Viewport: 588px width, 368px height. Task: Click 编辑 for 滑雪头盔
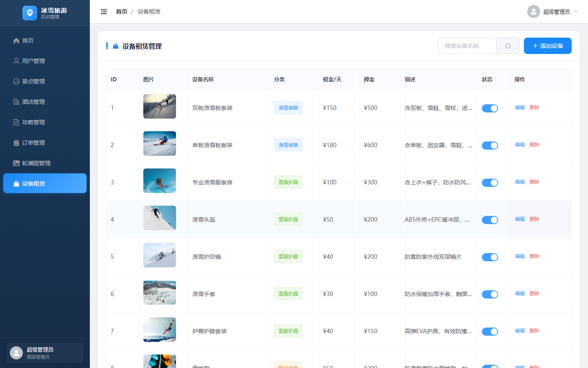tap(520, 219)
